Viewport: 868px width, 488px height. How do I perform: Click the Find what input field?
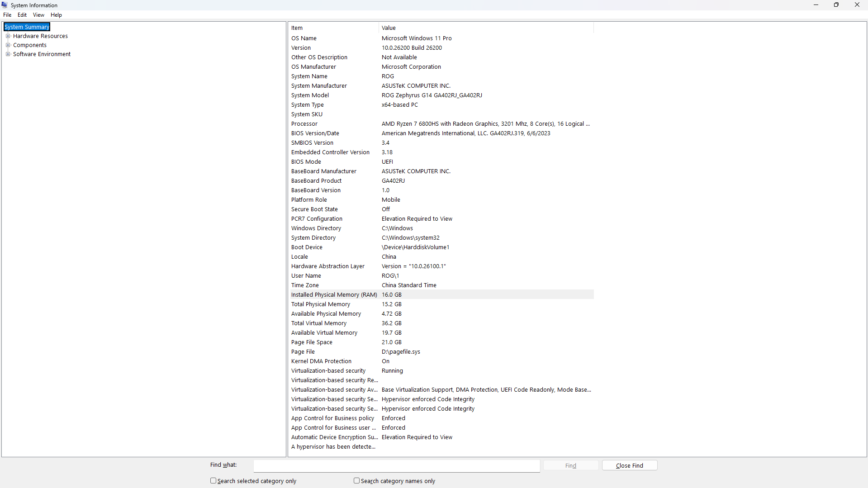(x=397, y=465)
